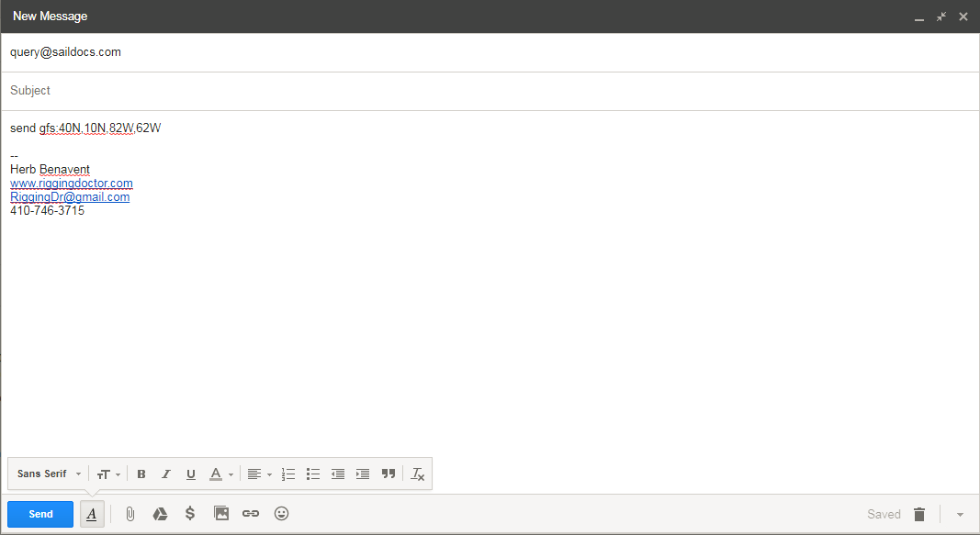Open the text alignment dropdown

pos(259,474)
